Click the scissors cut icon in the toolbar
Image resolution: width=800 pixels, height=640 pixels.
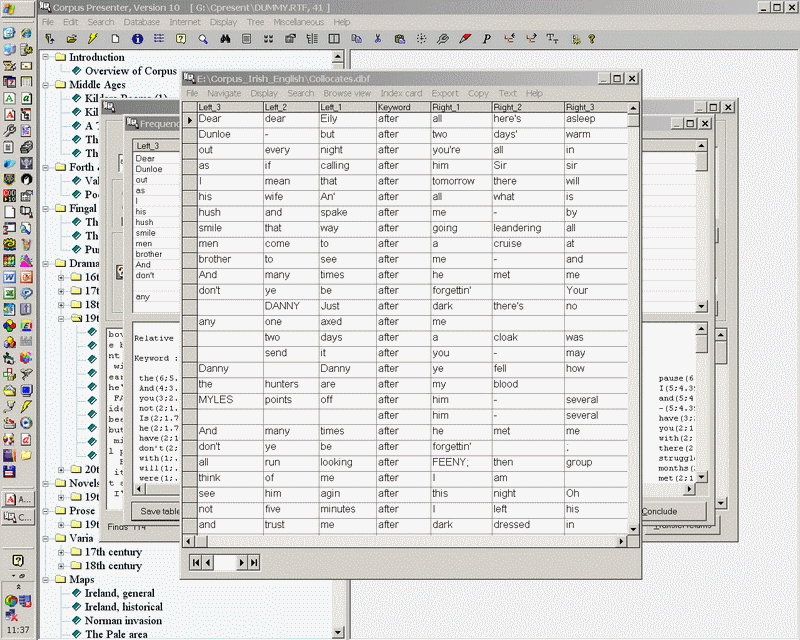tap(377, 39)
